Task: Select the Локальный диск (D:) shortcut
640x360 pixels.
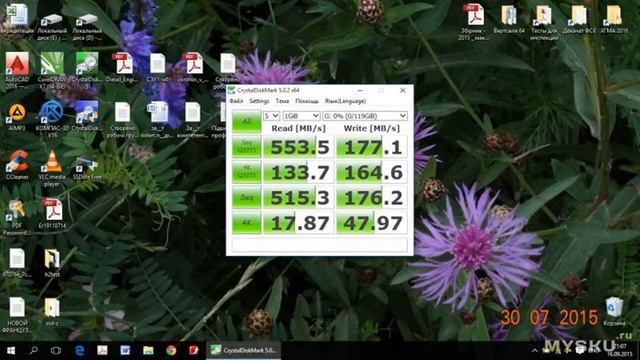Action: coord(87,26)
